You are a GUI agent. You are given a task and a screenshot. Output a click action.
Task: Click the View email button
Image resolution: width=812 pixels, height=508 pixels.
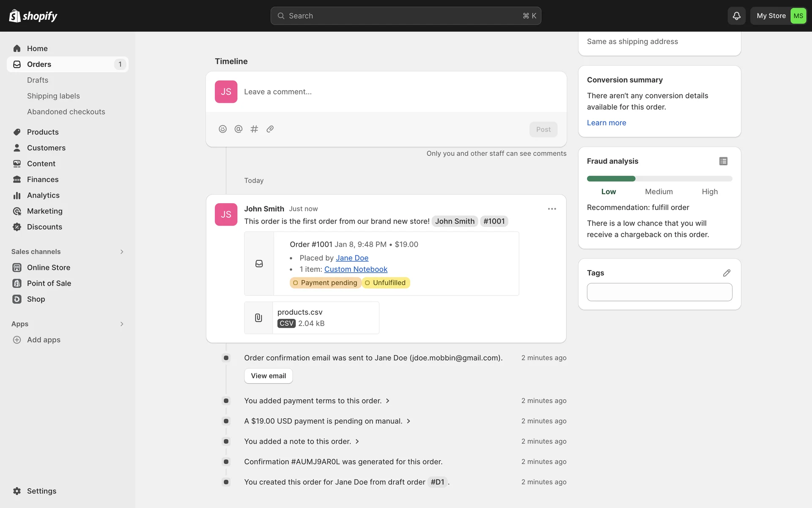tap(268, 376)
